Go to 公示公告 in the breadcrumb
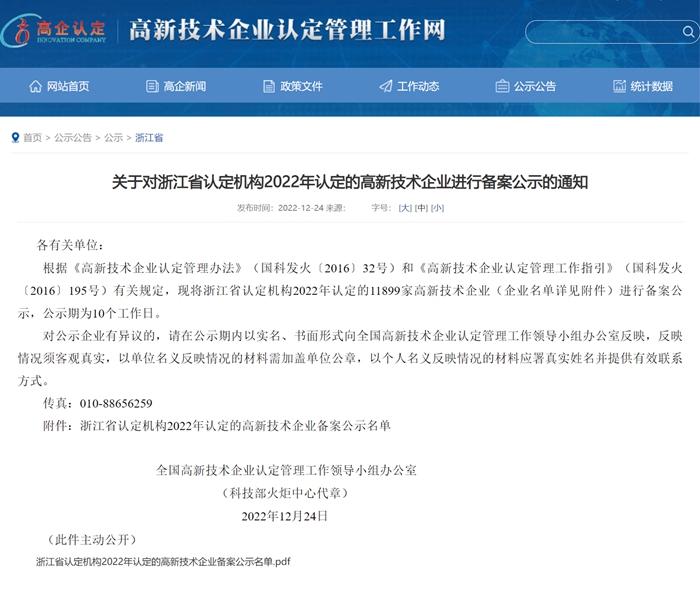Viewport: 700px width, 595px height. tap(73, 137)
